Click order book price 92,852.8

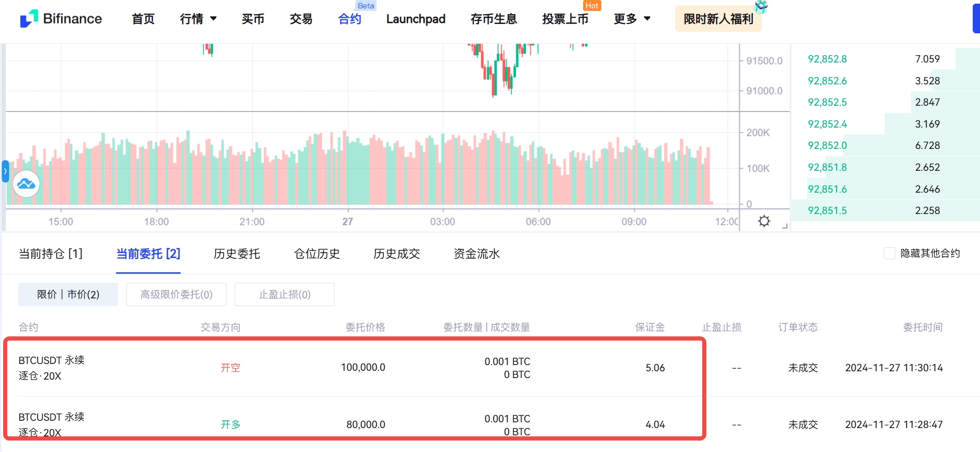pyautogui.click(x=827, y=59)
